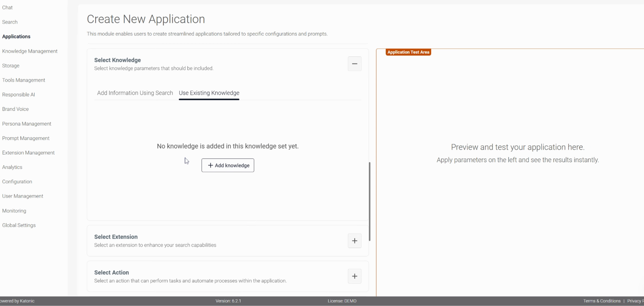644x306 pixels.
Task: Open Responsible AI settings
Action: click(18, 94)
